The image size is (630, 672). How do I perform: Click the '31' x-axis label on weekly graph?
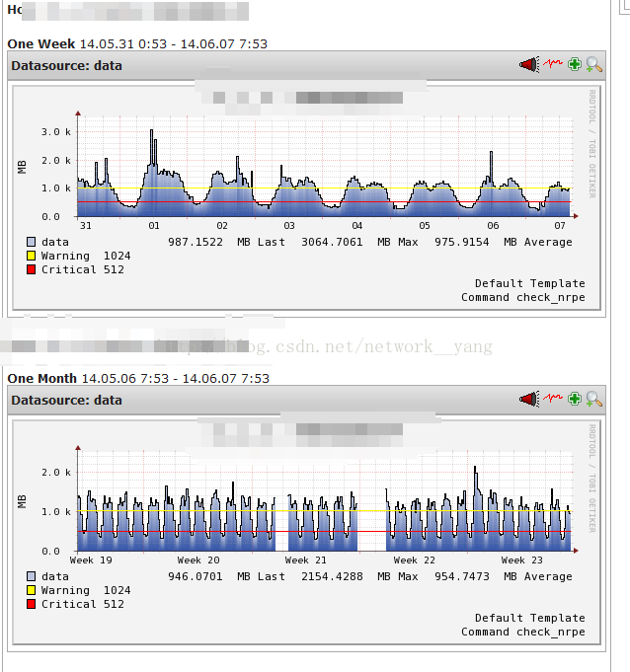coord(86,225)
